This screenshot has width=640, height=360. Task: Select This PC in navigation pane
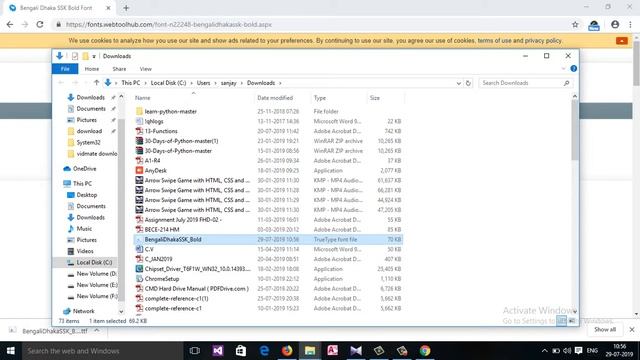[82, 184]
